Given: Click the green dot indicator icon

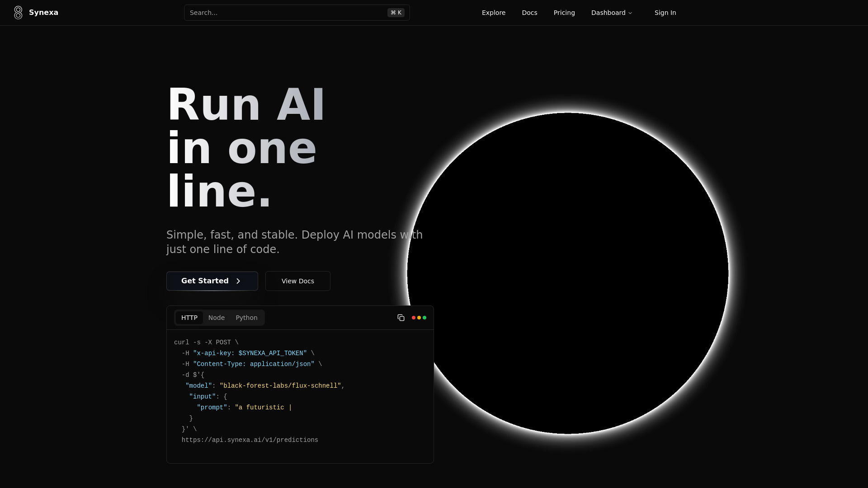Looking at the screenshot, I should (x=425, y=318).
